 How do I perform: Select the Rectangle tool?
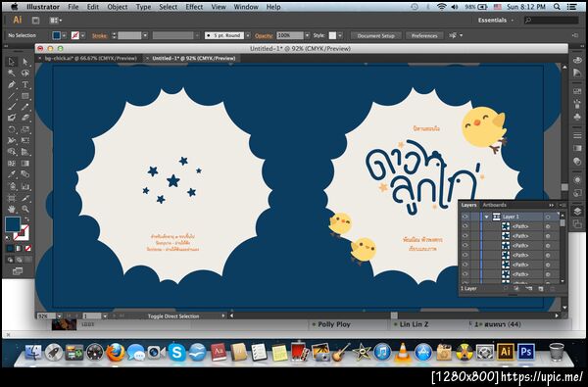24,96
